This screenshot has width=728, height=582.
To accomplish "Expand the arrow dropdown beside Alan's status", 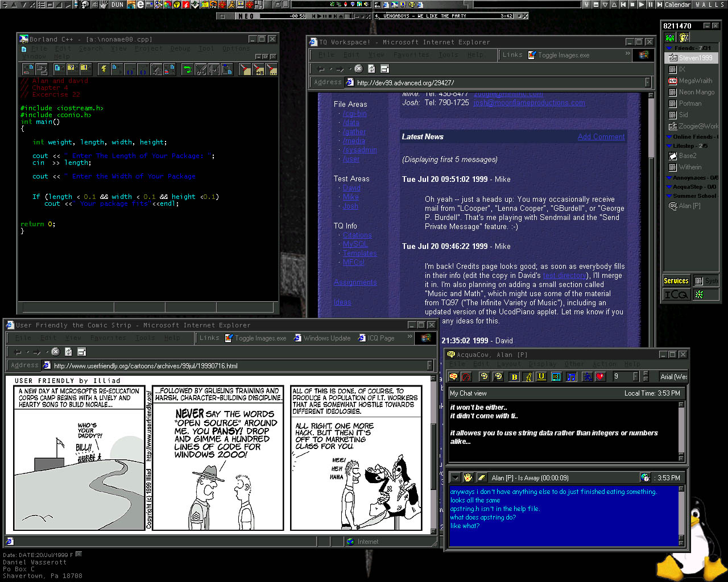I will coord(455,477).
